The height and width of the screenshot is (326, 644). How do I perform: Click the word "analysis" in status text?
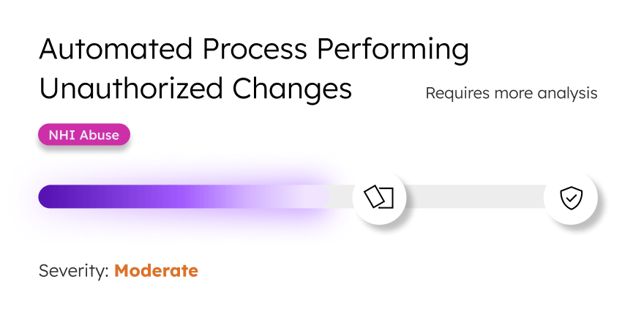point(568,94)
